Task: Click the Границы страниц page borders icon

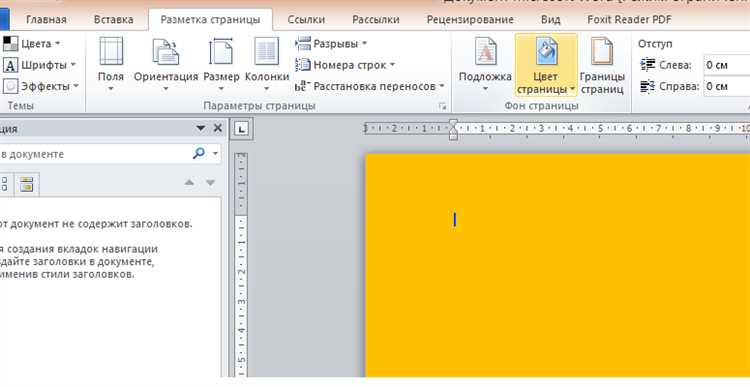Action: click(602, 51)
